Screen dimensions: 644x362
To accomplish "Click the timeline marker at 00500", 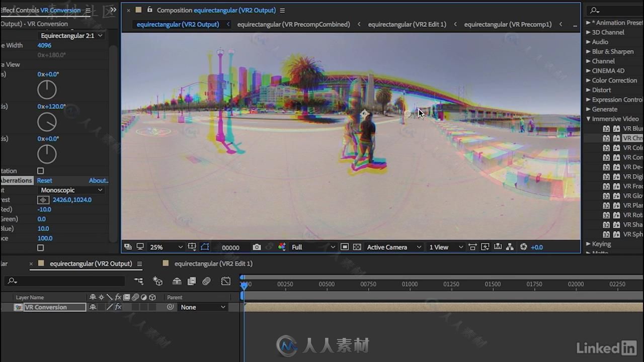I will coord(327,284).
